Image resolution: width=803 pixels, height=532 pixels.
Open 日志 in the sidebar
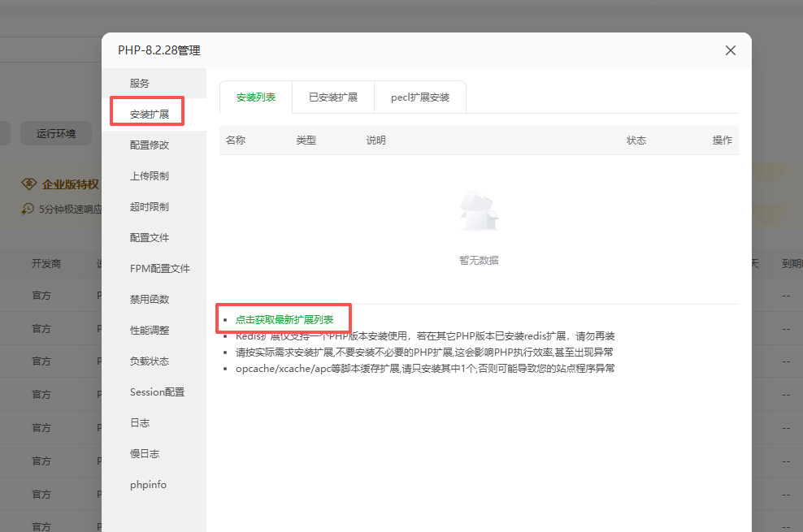140,423
